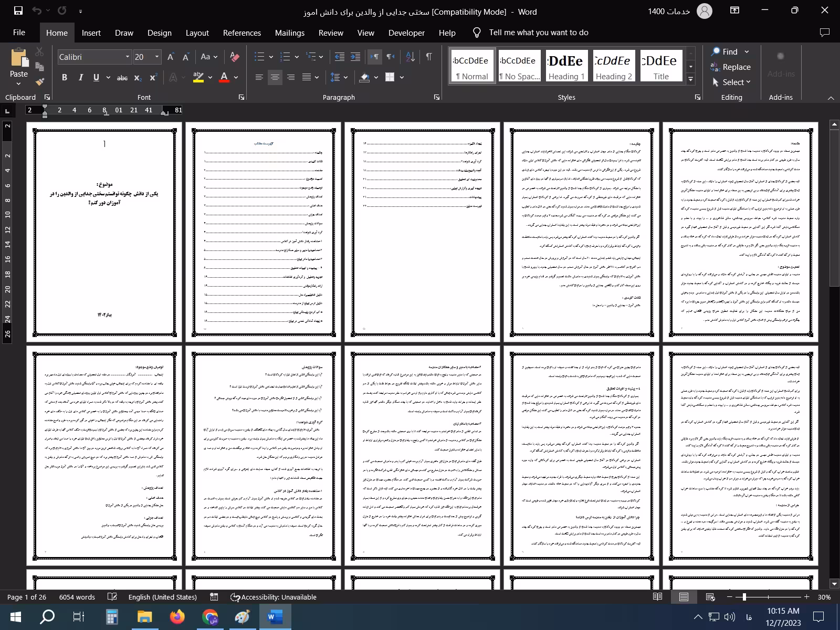Image resolution: width=840 pixels, height=630 pixels.
Task: Click the Save icon in title bar
Action: [18, 11]
